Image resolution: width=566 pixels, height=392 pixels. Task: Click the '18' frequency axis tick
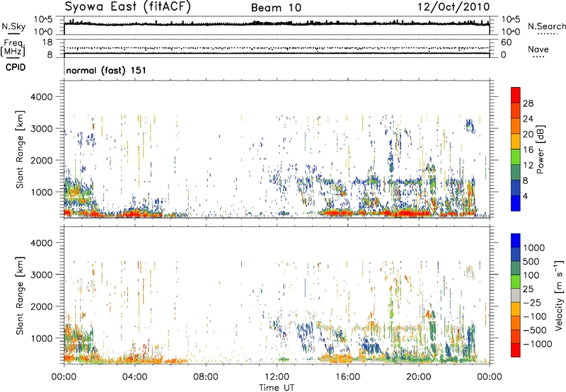47,42
